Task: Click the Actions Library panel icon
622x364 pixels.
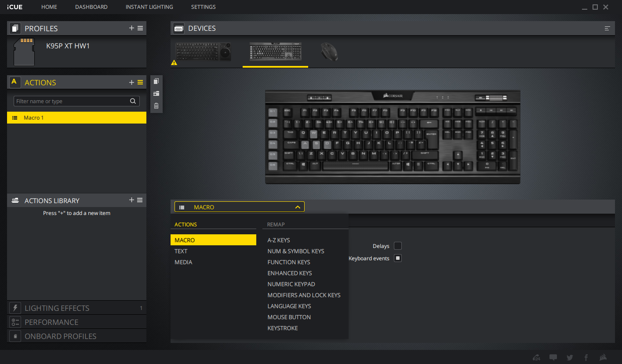Action: 15,200
